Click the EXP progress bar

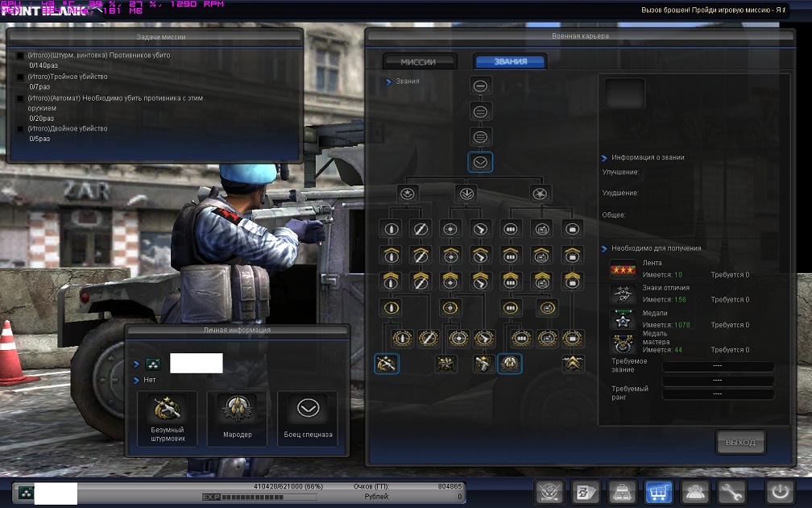click(x=274, y=498)
